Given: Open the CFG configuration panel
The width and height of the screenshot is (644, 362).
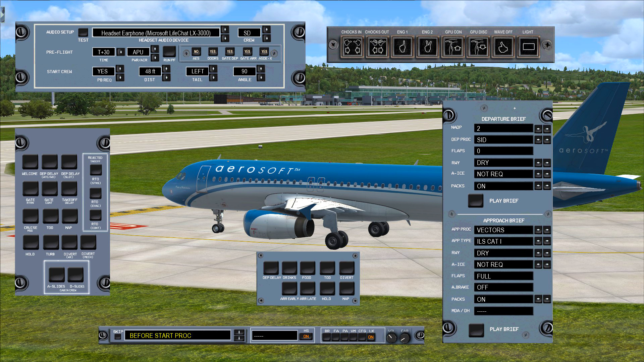Looking at the screenshot, I should pyautogui.click(x=362, y=338).
